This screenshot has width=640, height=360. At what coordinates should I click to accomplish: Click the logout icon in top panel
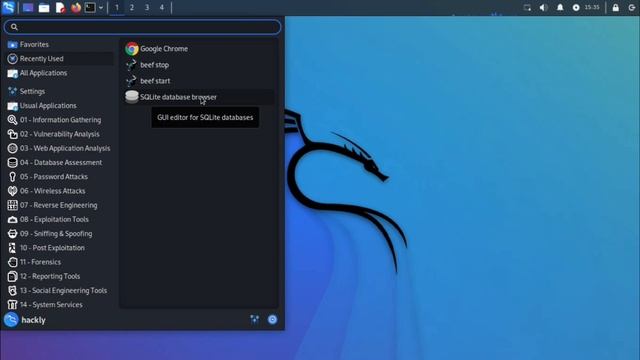pyautogui.click(x=631, y=8)
